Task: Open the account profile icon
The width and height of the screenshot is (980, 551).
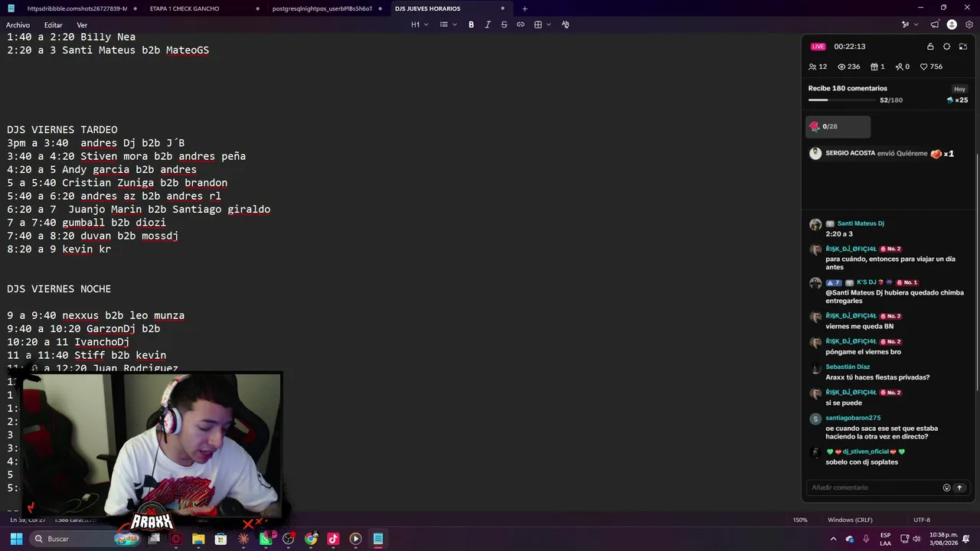Action: (x=952, y=24)
